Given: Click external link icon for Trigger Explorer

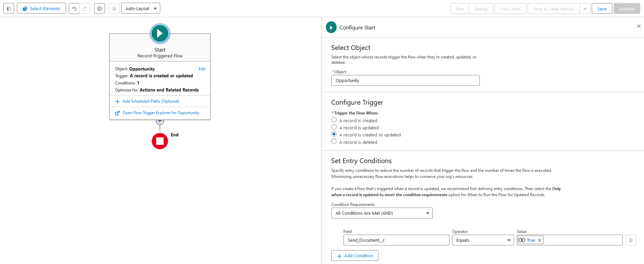Looking at the screenshot, I should [x=117, y=113].
